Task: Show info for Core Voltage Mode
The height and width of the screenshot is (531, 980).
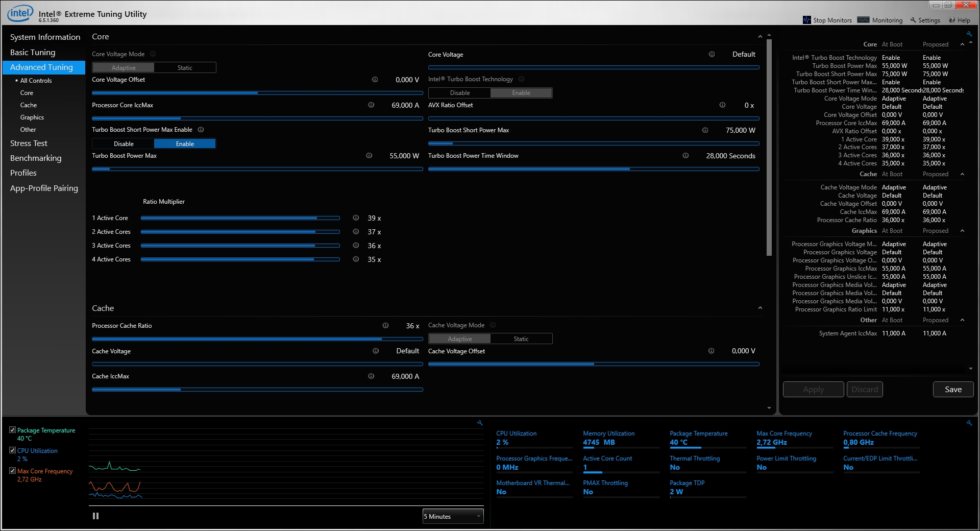Action: [x=153, y=54]
